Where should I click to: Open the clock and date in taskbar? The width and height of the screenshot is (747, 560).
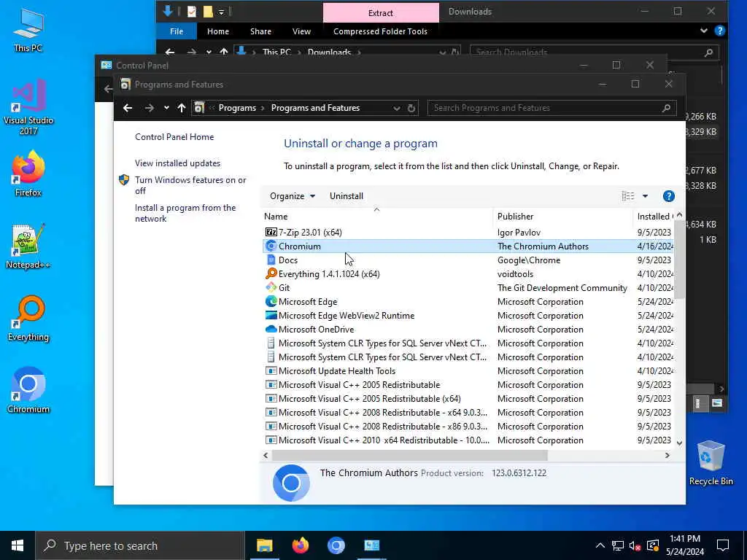pyautogui.click(x=684, y=545)
